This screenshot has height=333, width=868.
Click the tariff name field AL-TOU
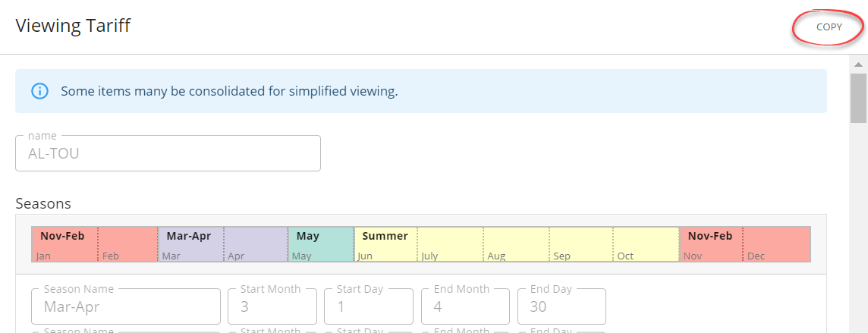(168, 153)
